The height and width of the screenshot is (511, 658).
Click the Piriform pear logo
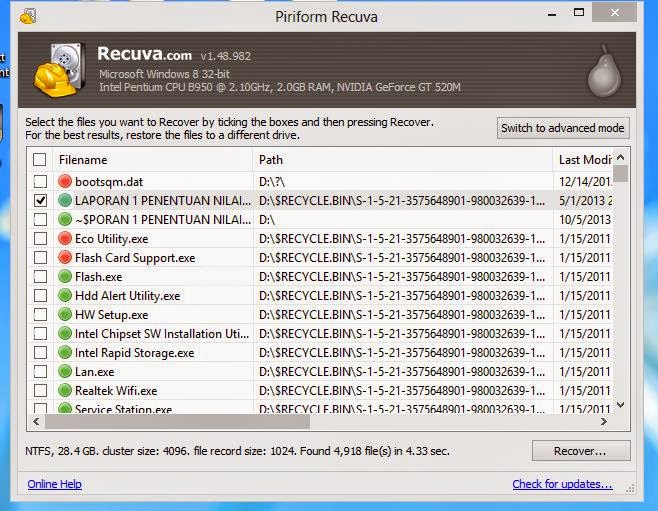tap(604, 70)
